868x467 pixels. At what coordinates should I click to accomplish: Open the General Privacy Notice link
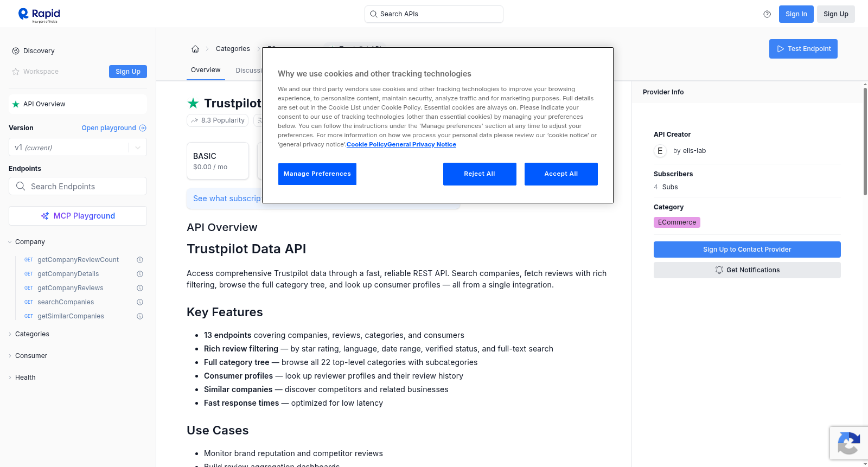point(422,145)
